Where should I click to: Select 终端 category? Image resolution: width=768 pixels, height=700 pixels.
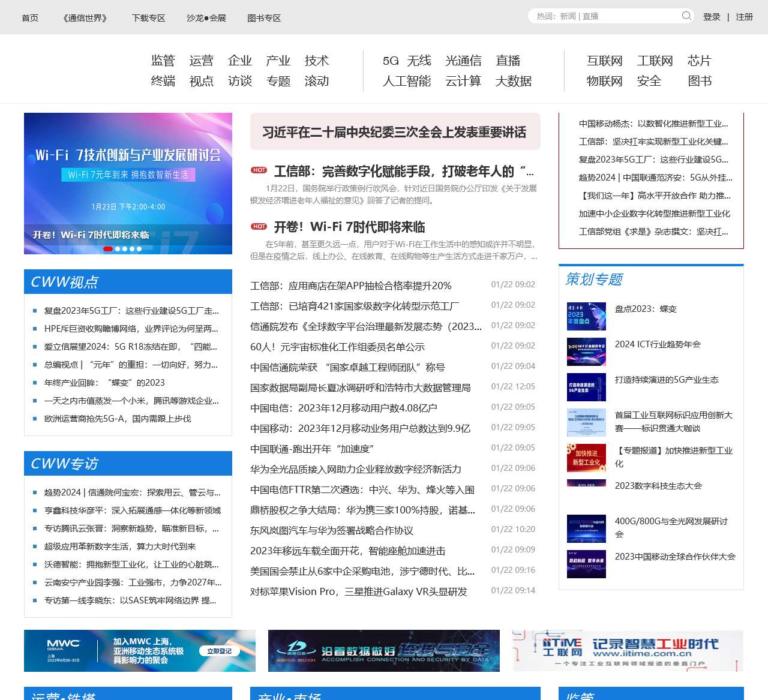[x=163, y=81]
